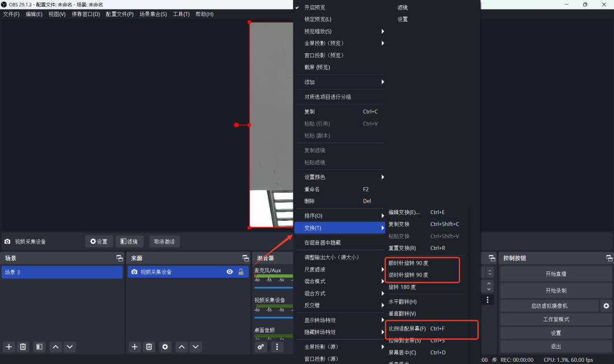
Task: Open advanced audio properties with the mixer gears icon
Action: click(x=260, y=346)
